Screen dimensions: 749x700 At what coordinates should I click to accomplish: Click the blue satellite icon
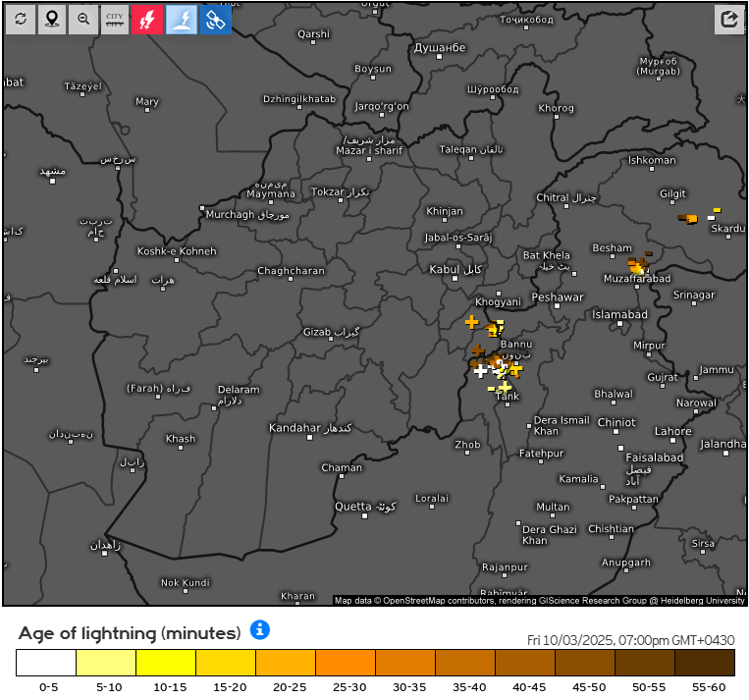pyautogui.click(x=215, y=19)
